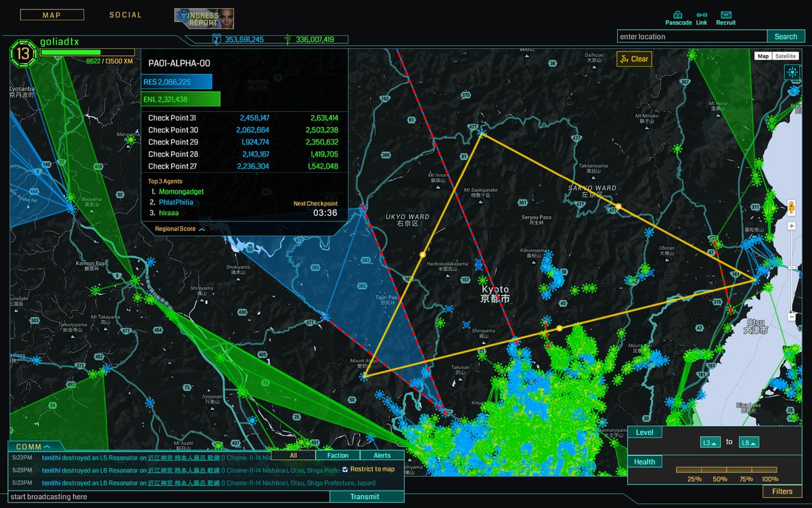Screen dimensions: 812x508
Task: Select the Faction chat tab
Action: [x=338, y=454]
